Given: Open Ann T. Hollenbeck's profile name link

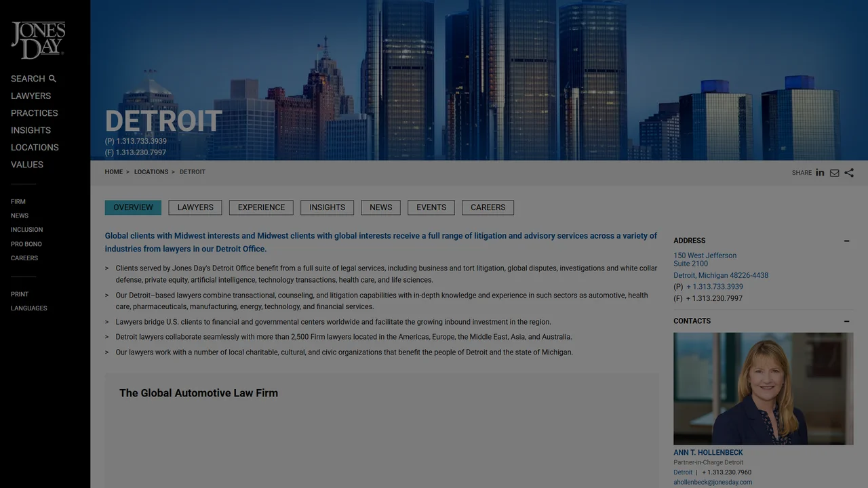Looking at the screenshot, I should [x=708, y=453].
